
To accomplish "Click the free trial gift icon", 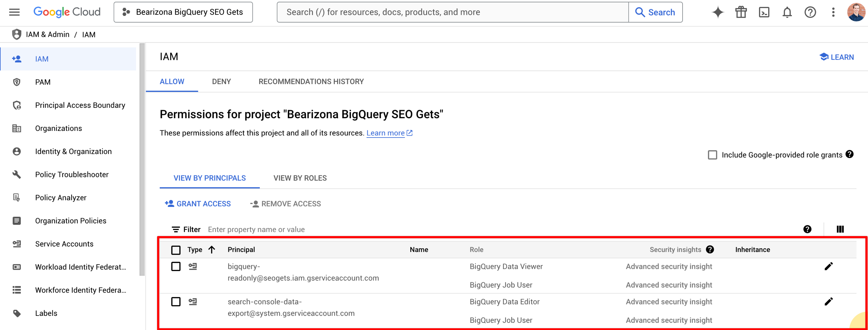I will point(741,12).
